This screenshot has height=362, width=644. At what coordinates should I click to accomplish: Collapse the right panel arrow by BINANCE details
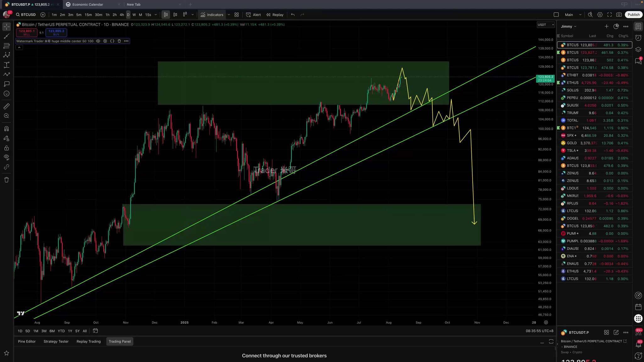click(x=557, y=344)
